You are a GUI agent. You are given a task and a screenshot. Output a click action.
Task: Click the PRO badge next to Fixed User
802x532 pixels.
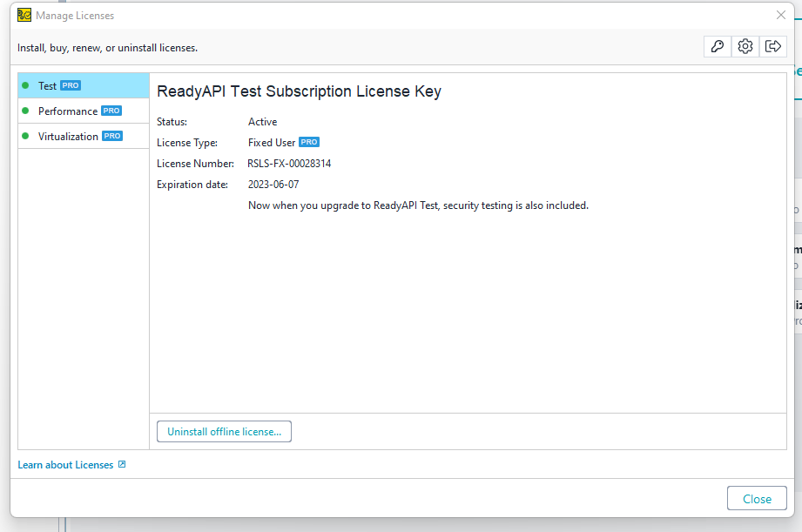point(309,142)
